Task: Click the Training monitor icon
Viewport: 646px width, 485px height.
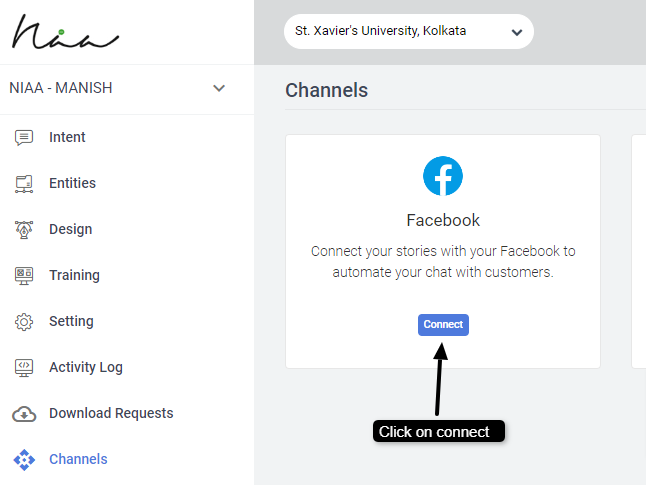Action: point(24,276)
